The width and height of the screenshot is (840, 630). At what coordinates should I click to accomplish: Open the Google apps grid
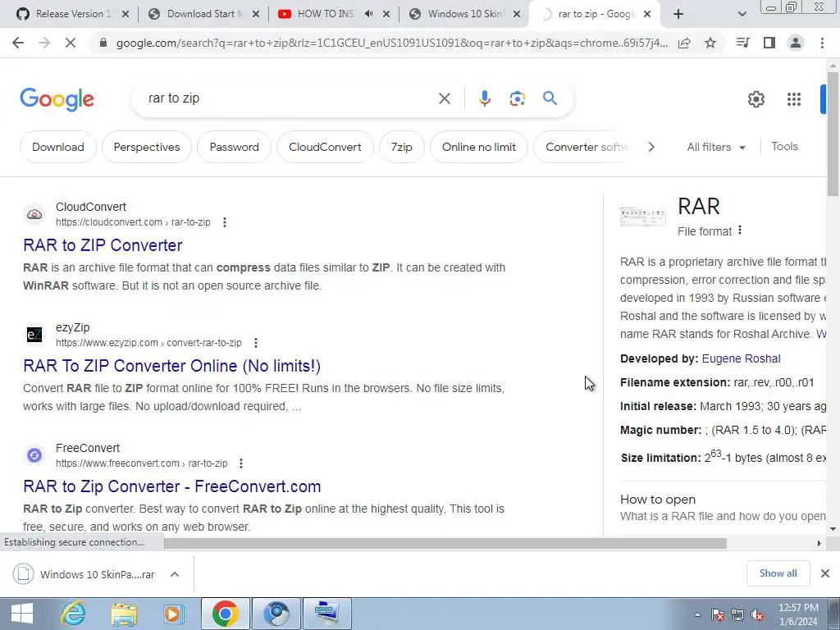pyautogui.click(x=794, y=99)
